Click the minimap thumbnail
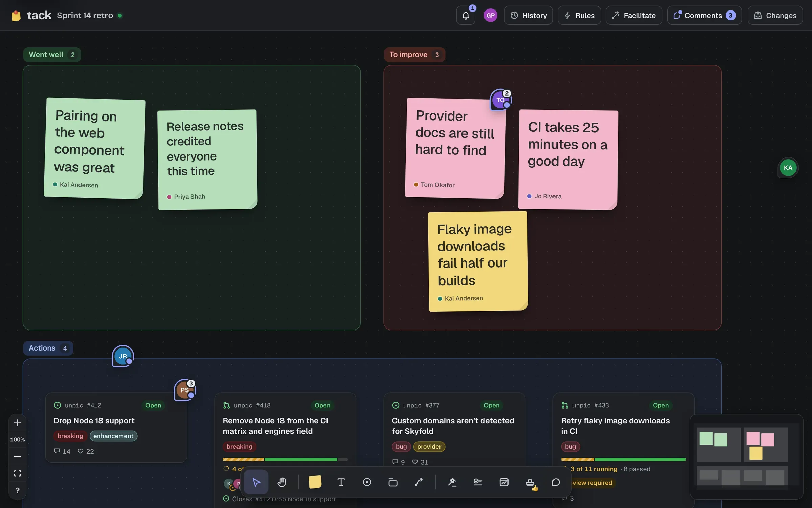The width and height of the screenshot is (812, 508). (746, 456)
